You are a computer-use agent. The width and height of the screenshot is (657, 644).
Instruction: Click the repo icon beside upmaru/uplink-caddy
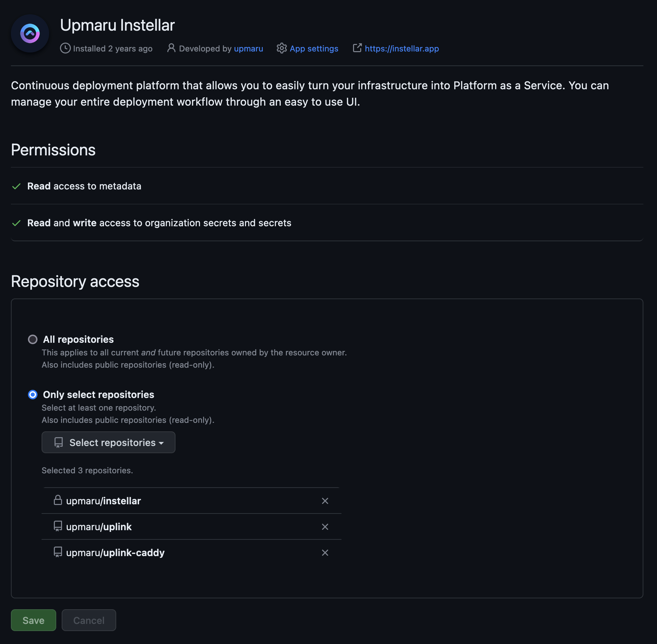(x=58, y=552)
